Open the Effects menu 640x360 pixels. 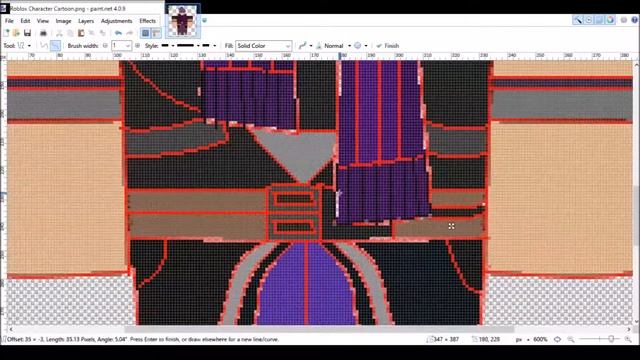147,21
